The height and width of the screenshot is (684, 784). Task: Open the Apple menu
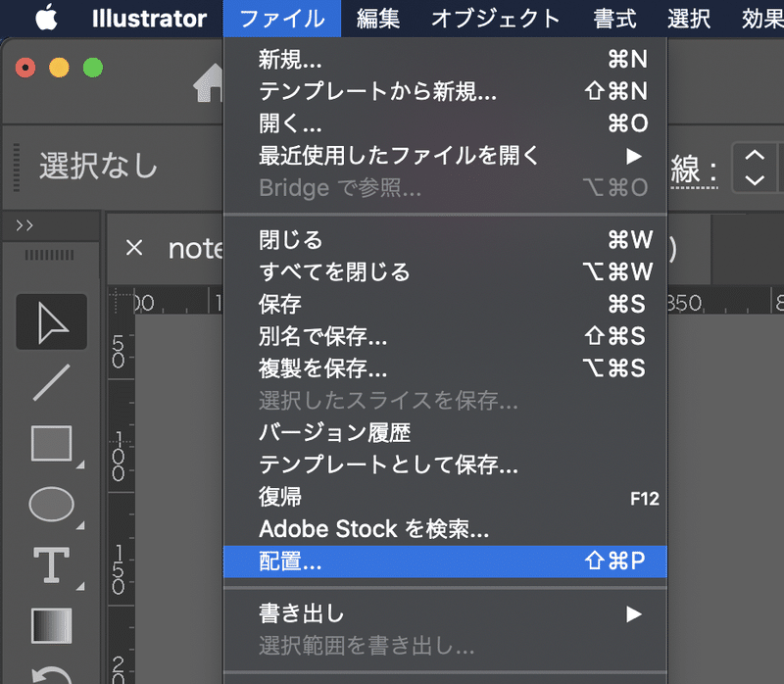(48, 19)
